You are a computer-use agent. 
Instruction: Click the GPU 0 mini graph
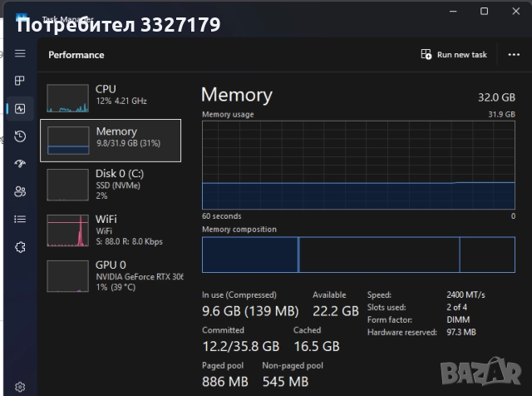68,276
